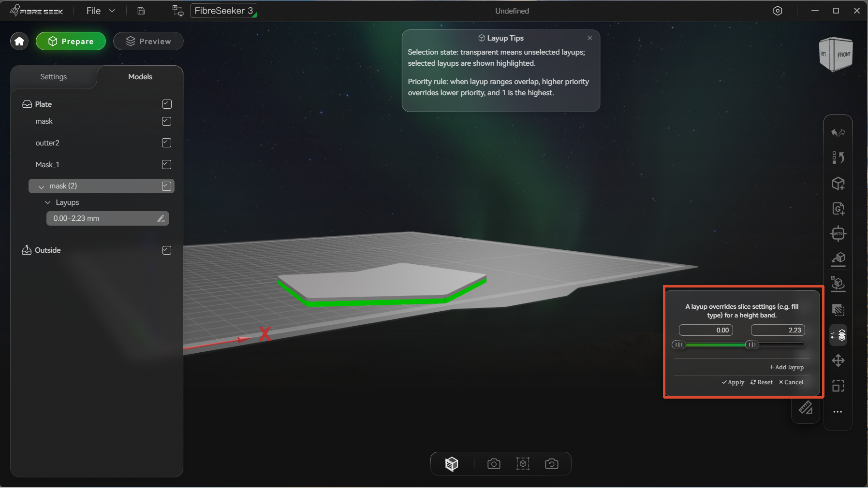Click the lower slider handle of layup range

coord(679,344)
